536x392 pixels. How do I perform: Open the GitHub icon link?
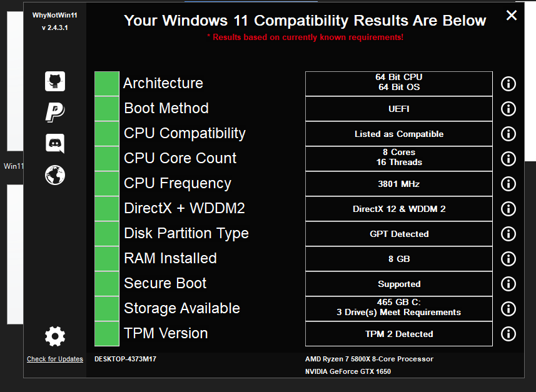tap(55, 81)
